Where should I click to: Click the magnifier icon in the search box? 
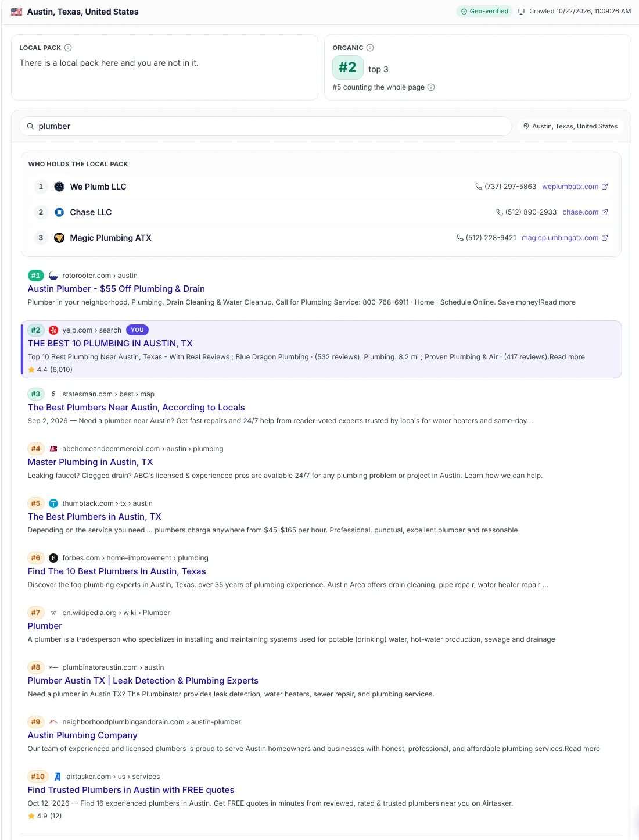[x=30, y=126]
